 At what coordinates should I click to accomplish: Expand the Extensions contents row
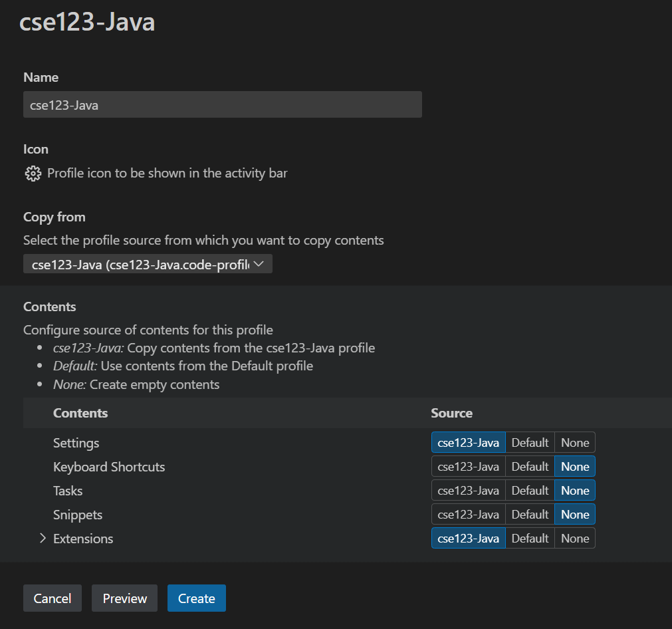[42, 538]
